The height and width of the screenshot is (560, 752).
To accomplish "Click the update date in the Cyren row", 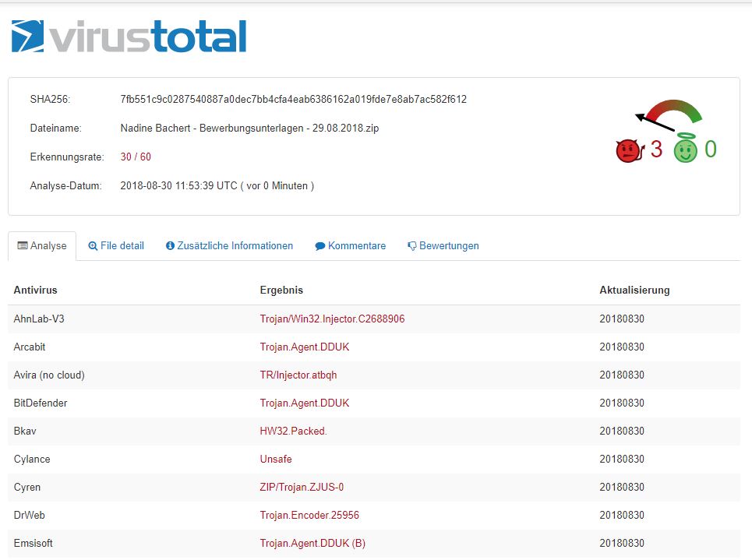I will click(622, 487).
